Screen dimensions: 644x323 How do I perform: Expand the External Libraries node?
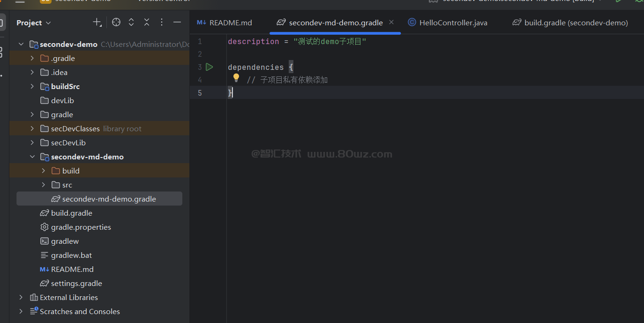pyautogui.click(x=21, y=297)
